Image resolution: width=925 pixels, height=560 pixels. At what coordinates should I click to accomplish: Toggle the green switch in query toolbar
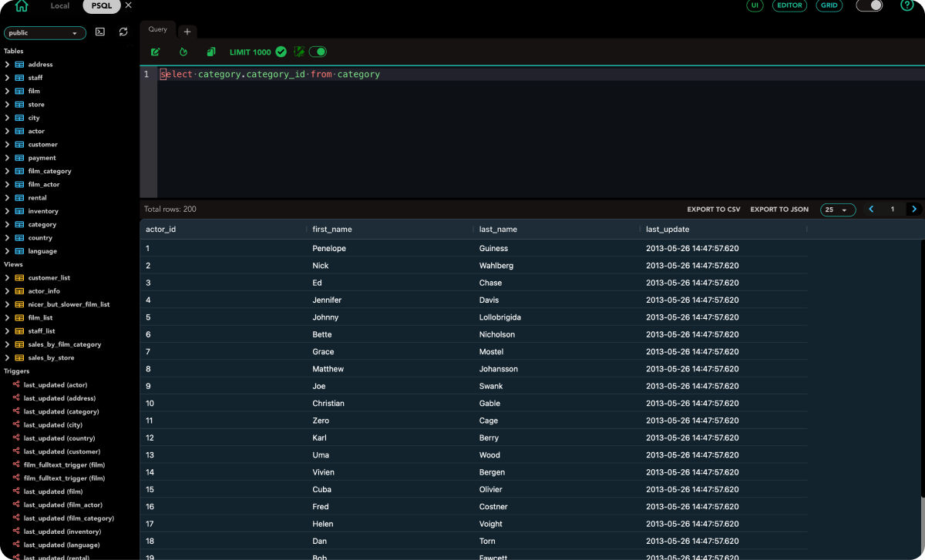[x=318, y=52]
